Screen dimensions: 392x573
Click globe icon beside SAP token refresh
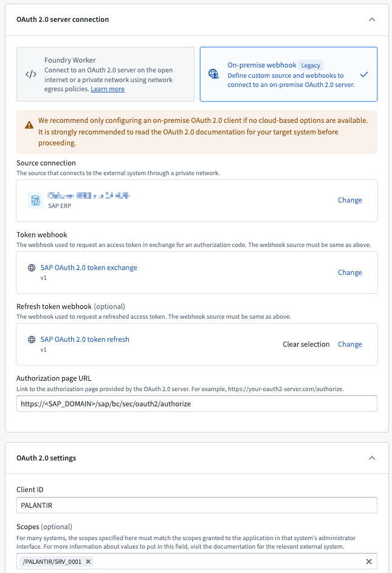click(32, 339)
